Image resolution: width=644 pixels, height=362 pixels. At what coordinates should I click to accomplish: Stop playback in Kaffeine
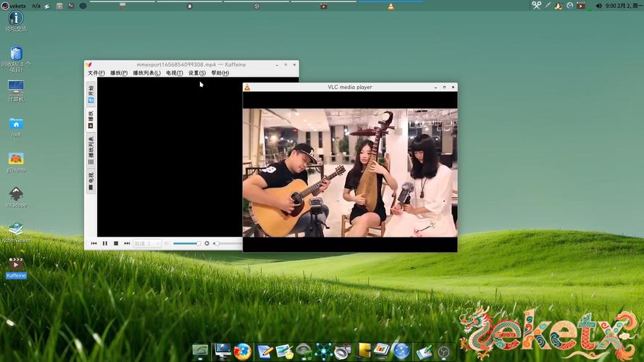pos(116,243)
